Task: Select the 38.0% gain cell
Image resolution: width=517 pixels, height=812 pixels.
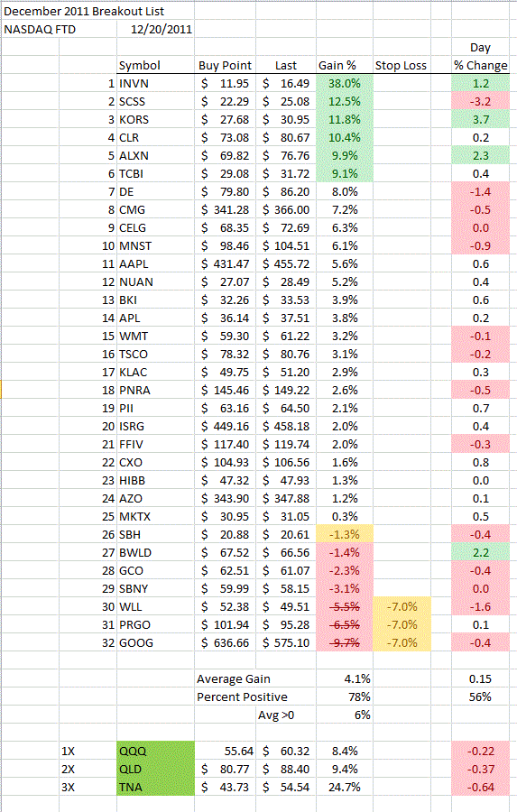Action: click(345, 83)
